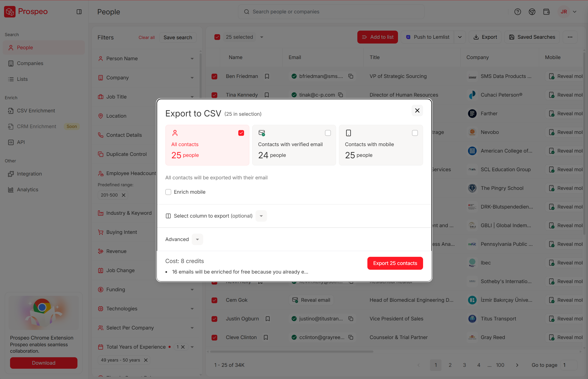Screen dimensions: 588x379
Task: Expand Select column to export dropdown
Action: [x=261, y=216]
